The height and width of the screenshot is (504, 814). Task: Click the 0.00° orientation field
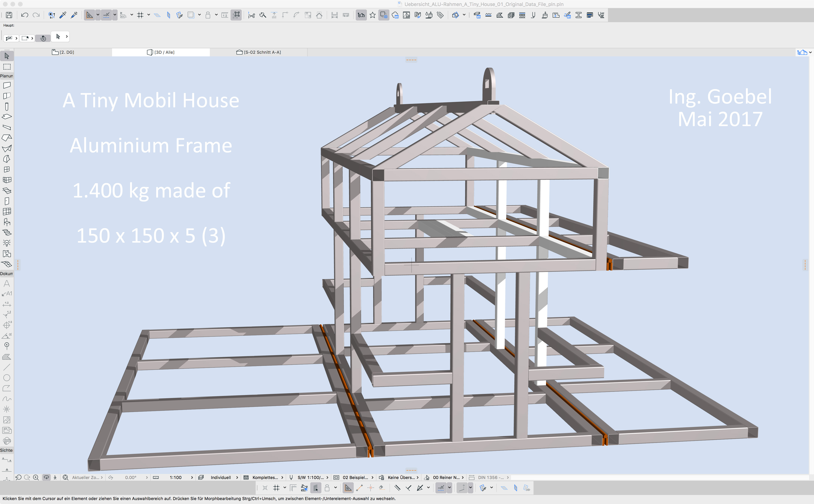click(x=131, y=477)
